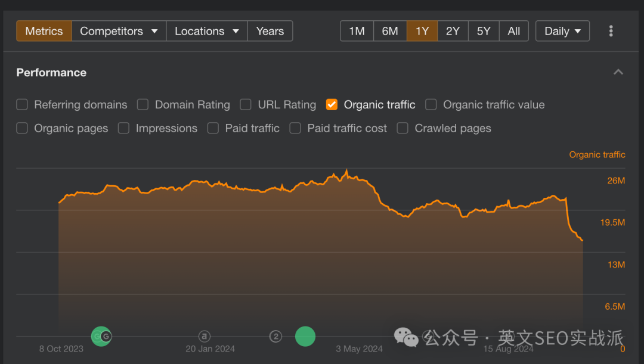The height and width of the screenshot is (364, 644).
Task: Enable the Domain Rating checkbox
Action: (x=143, y=105)
